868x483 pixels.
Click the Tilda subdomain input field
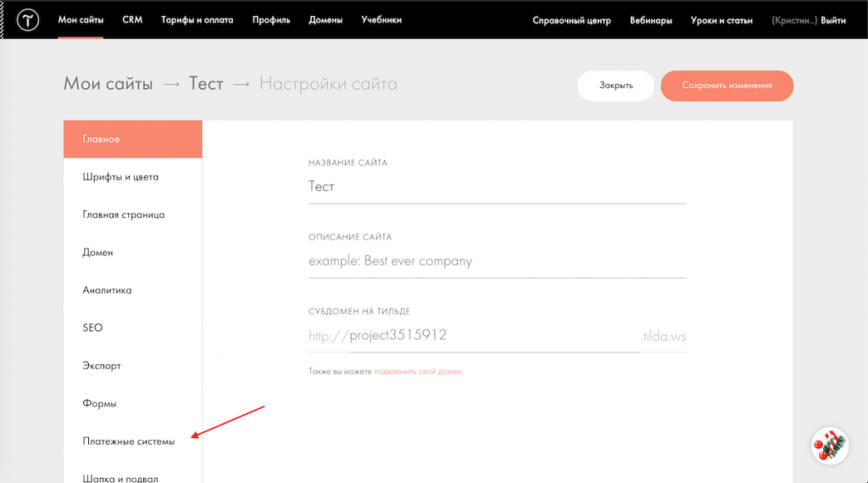pos(493,336)
